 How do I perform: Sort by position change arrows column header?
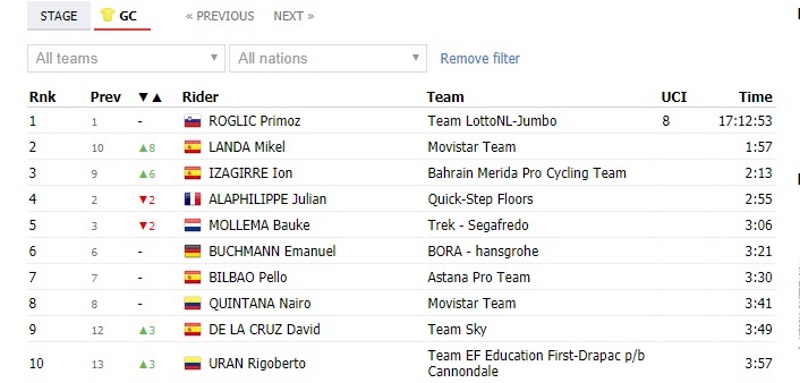coord(150,97)
